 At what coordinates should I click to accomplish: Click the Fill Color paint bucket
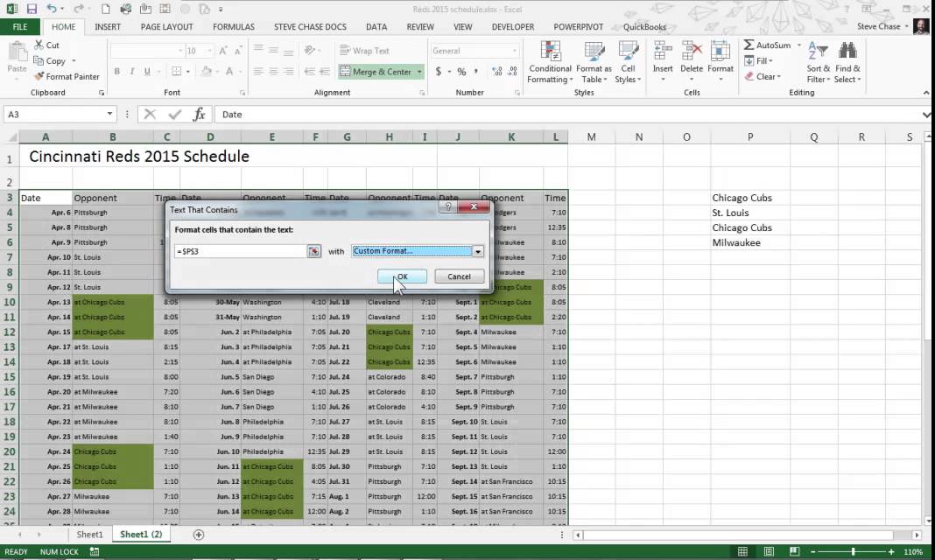[207, 72]
